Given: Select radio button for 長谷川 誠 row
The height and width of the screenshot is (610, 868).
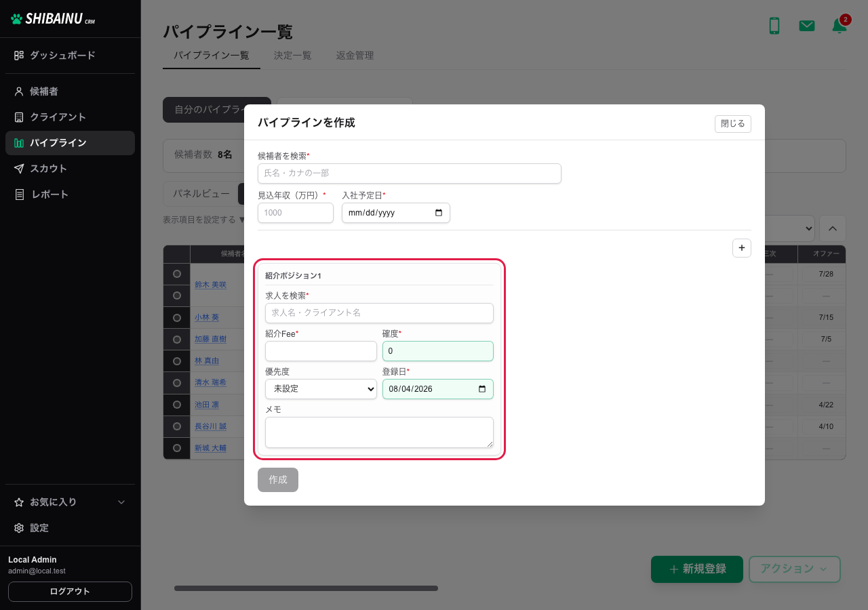Looking at the screenshot, I should tap(177, 426).
